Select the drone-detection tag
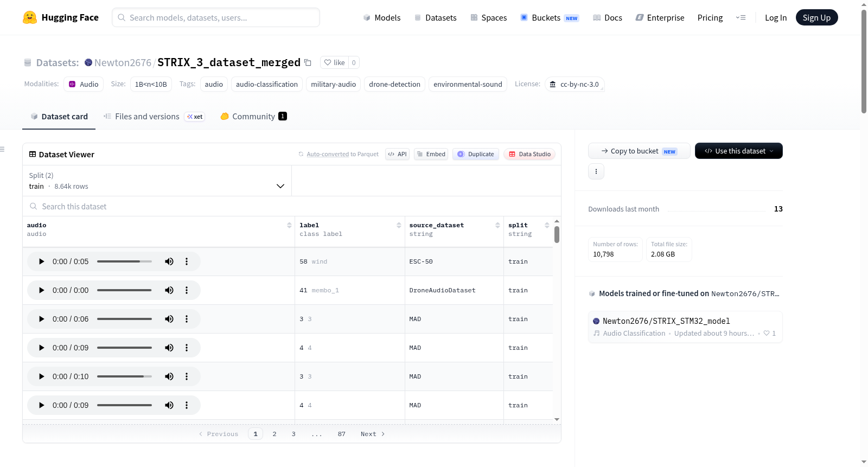 [x=394, y=84]
